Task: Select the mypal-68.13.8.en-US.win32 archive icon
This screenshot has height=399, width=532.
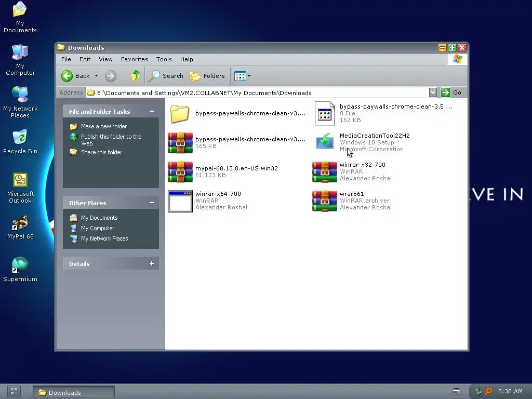Action: click(x=180, y=171)
